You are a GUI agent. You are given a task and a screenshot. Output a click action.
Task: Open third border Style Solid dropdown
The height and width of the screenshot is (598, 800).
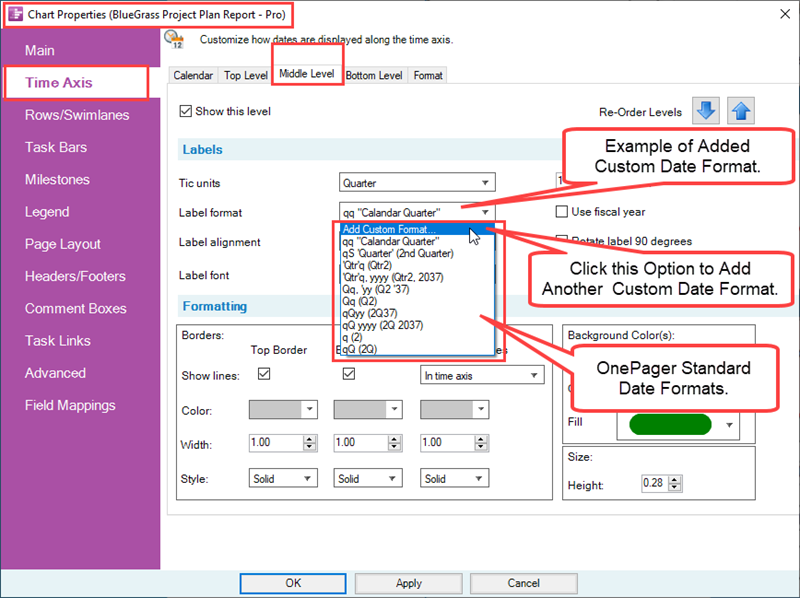click(x=455, y=478)
